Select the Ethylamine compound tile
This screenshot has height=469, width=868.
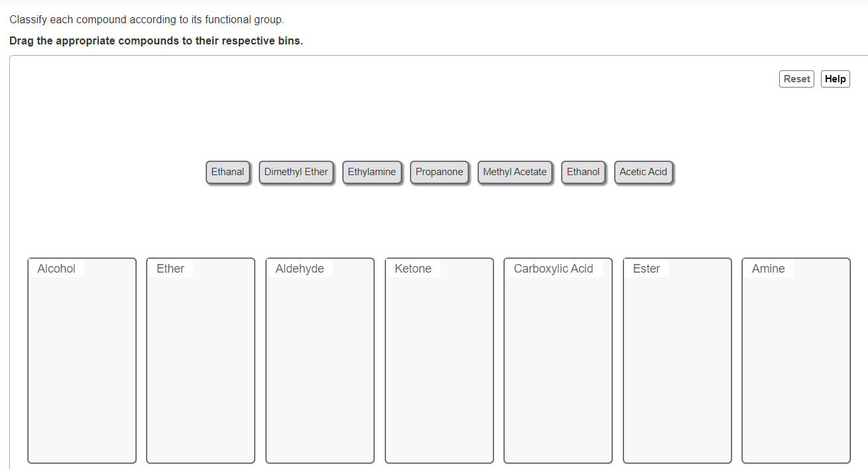pyautogui.click(x=372, y=172)
